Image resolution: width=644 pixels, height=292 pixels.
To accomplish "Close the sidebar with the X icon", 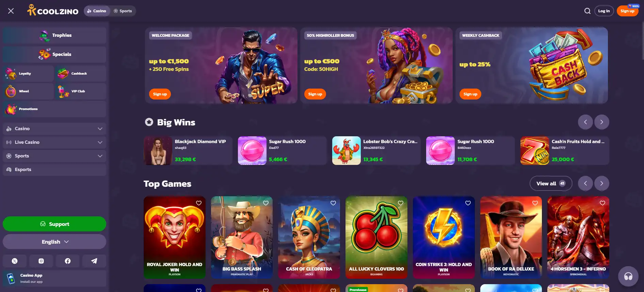I will click(x=11, y=11).
